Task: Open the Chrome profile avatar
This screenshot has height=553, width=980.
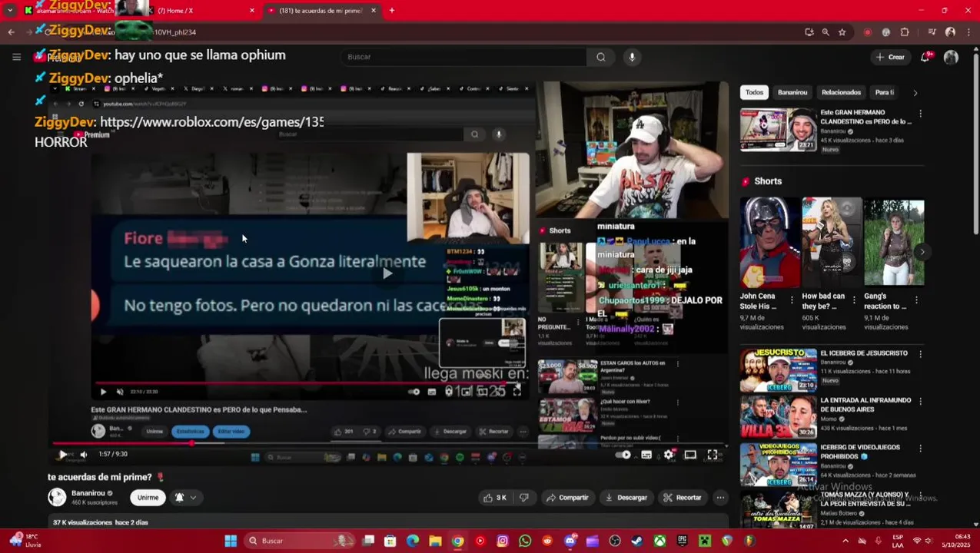Action: [x=950, y=32]
